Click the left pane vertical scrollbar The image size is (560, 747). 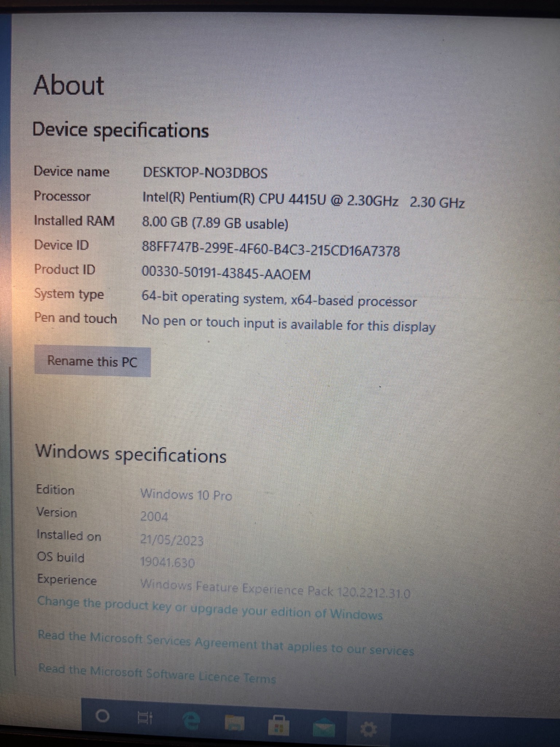(x=12, y=522)
